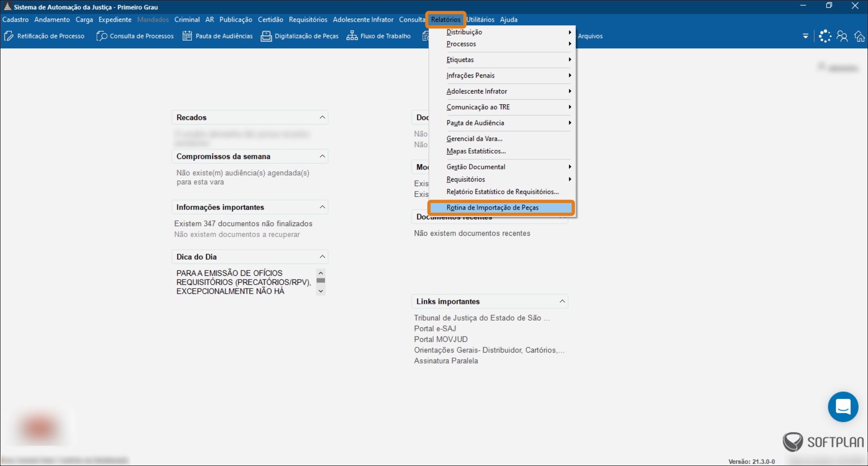Open the Criminal menu
Image resolution: width=868 pixels, height=466 pixels.
pyautogui.click(x=187, y=19)
